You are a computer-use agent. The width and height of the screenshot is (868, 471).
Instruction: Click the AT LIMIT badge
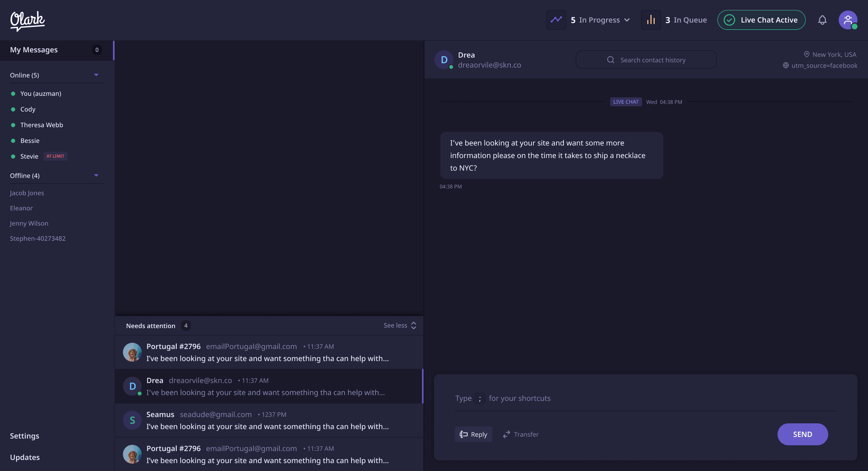tap(55, 156)
